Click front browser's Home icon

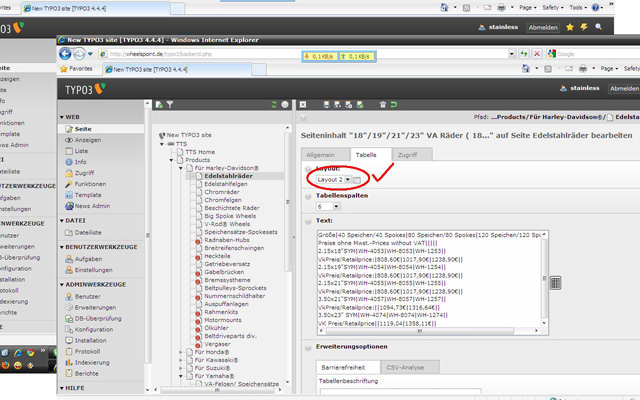(526, 69)
